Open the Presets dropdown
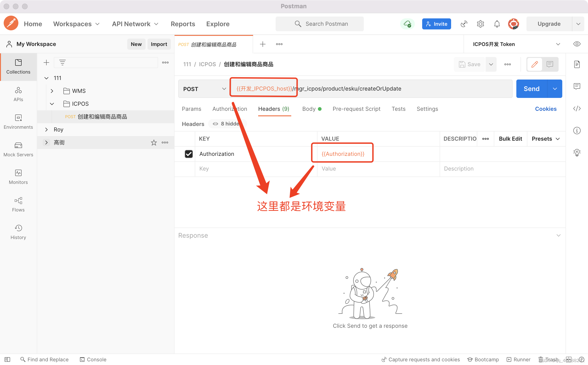This screenshot has height=365, width=588. pyautogui.click(x=546, y=139)
